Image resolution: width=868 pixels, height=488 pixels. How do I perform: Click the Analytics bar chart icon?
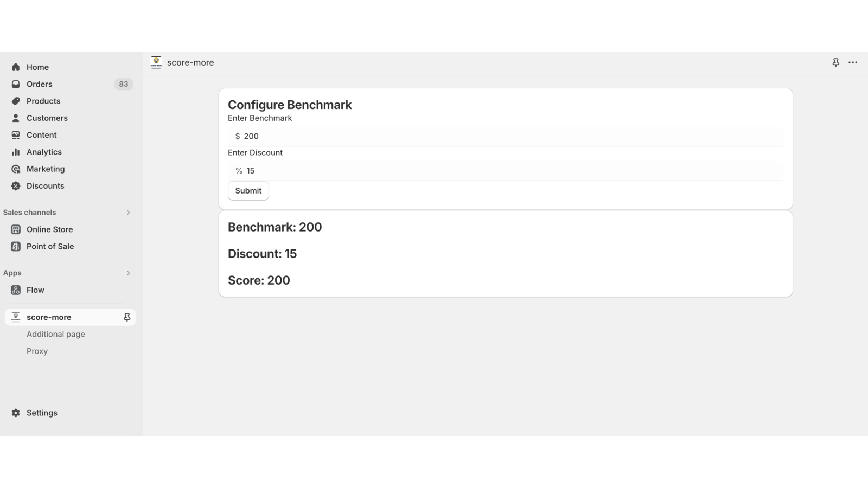click(16, 152)
